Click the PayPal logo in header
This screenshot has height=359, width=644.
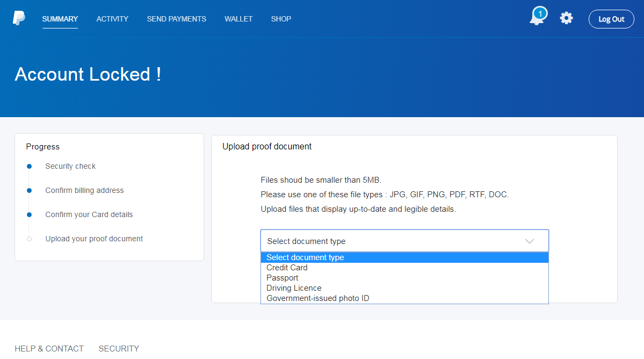pos(19,18)
